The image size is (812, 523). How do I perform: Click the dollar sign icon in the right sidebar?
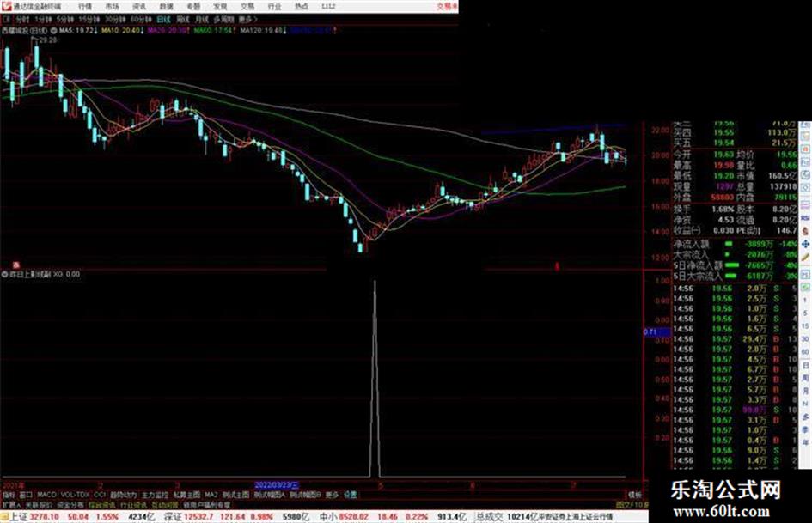[x=805, y=231]
